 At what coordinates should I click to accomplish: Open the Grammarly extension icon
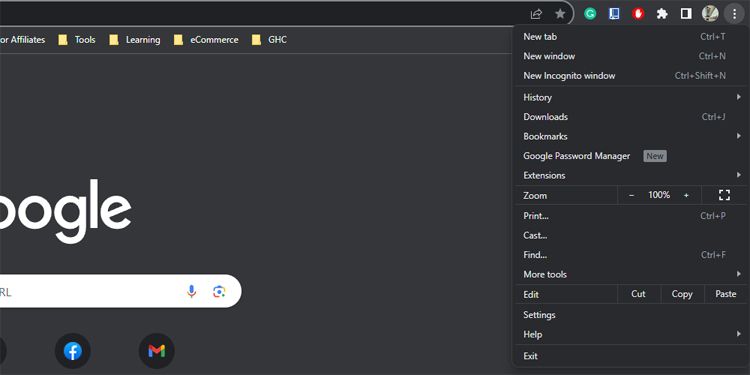(590, 14)
